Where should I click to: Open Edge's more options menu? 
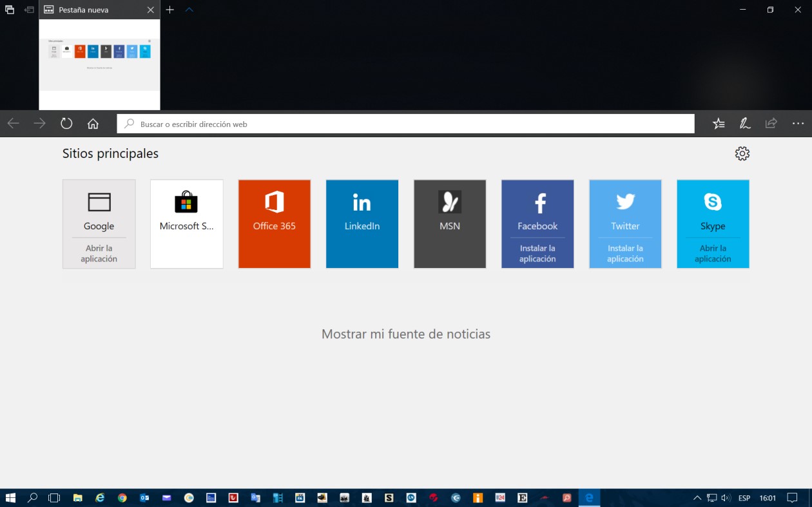(x=798, y=124)
